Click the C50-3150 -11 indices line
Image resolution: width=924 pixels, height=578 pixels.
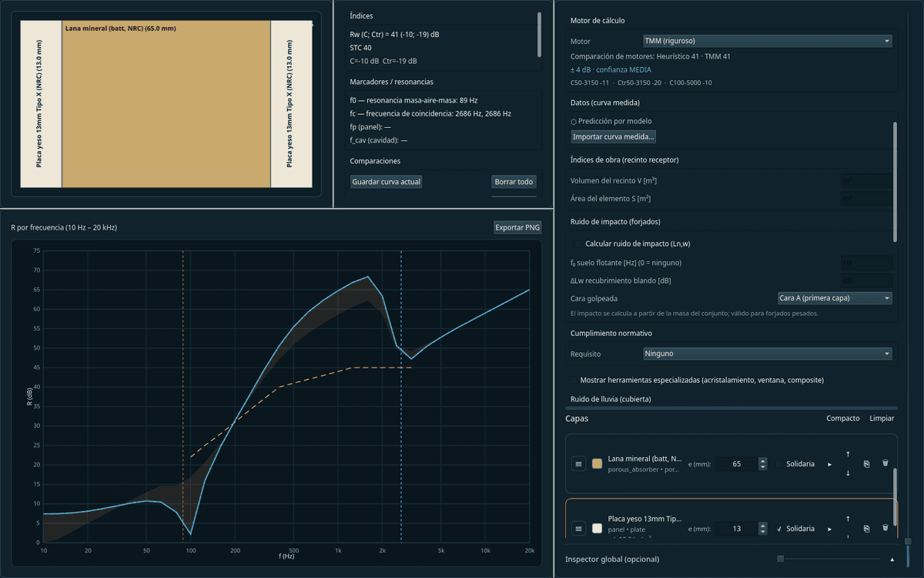click(x=641, y=82)
